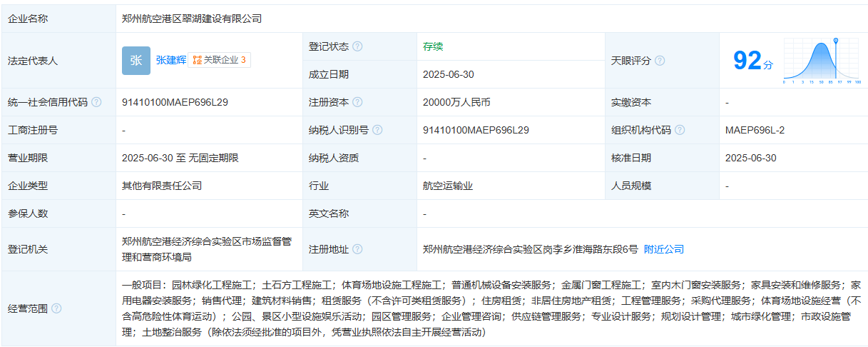Image resolution: width=868 pixels, height=347 pixels.
Task: Click the marker pin on the score curve
Action: coord(836,41)
